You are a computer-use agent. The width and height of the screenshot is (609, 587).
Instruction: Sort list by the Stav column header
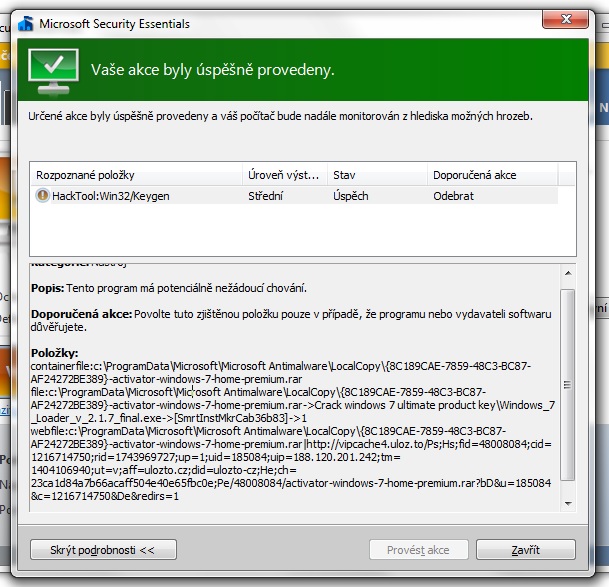[x=376, y=175]
